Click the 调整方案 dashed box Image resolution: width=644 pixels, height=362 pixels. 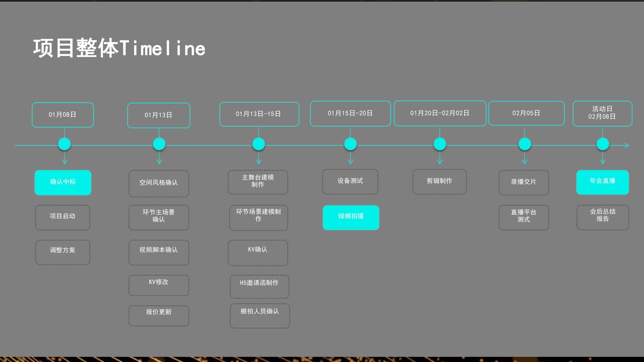[x=63, y=252]
